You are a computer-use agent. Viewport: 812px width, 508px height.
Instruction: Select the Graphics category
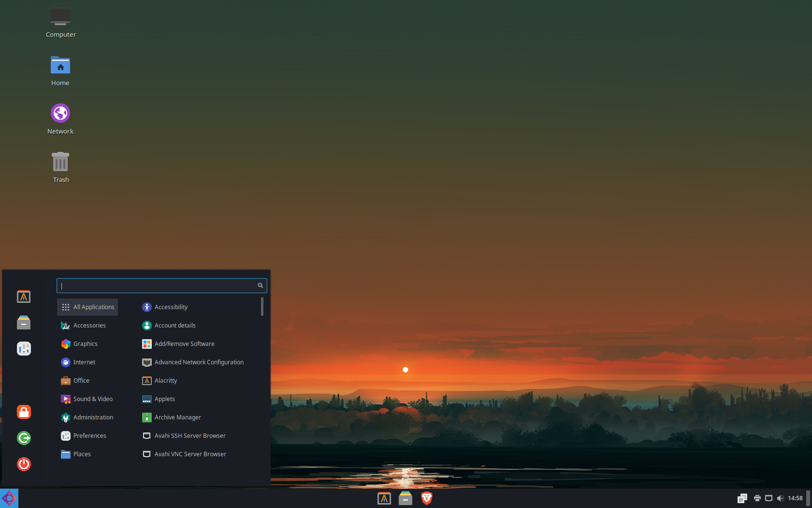click(87, 344)
